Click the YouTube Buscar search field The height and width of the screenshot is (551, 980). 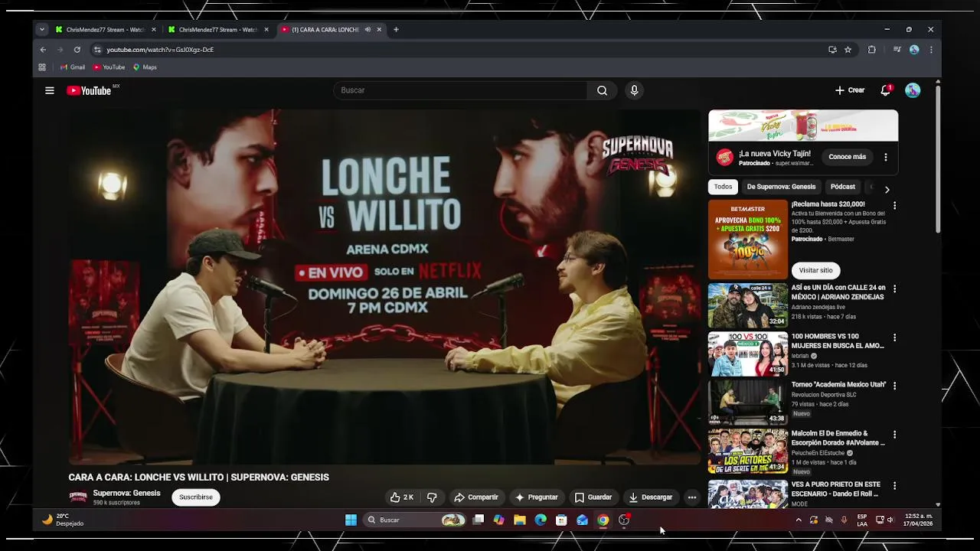click(x=460, y=90)
